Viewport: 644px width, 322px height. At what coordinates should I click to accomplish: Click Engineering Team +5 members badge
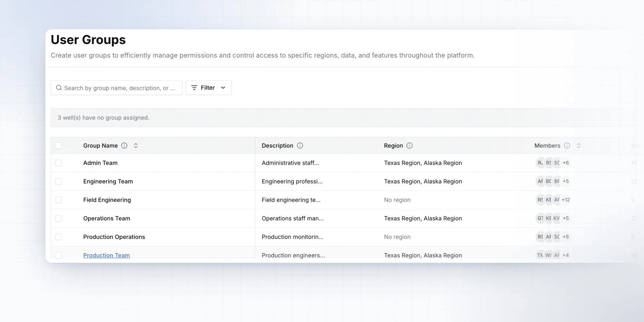coord(566,181)
